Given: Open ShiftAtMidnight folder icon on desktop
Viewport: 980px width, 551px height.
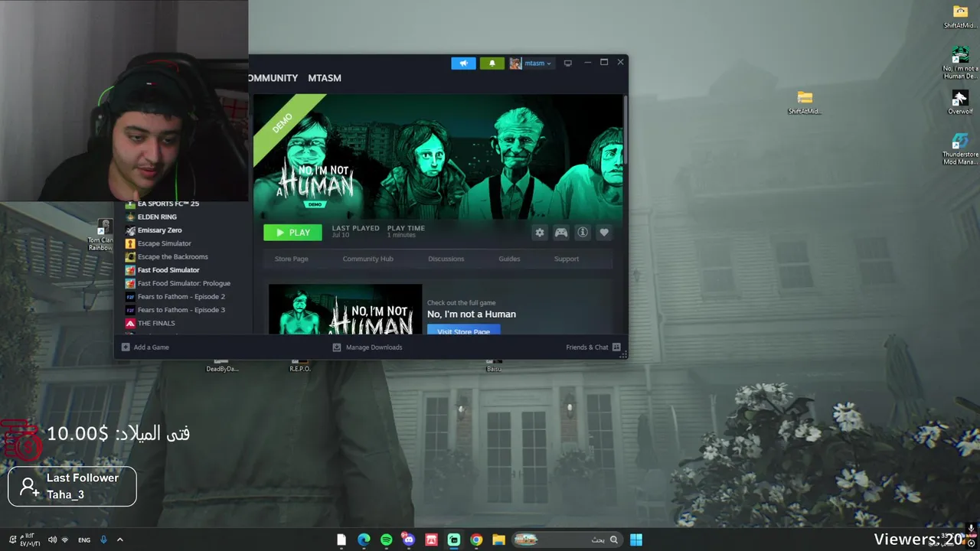Looking at the screenshot, I should (805, 103).
